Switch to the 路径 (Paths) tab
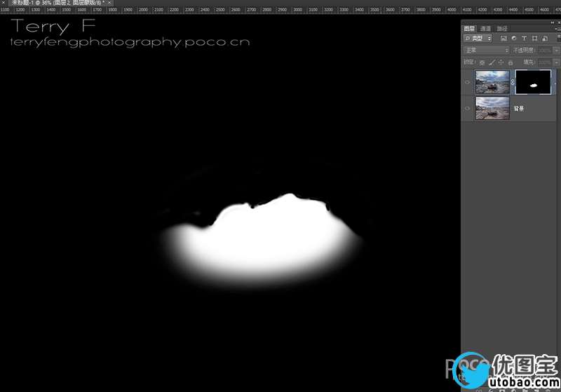This screenshot has width=561, height=392. (x=502, y=29)
